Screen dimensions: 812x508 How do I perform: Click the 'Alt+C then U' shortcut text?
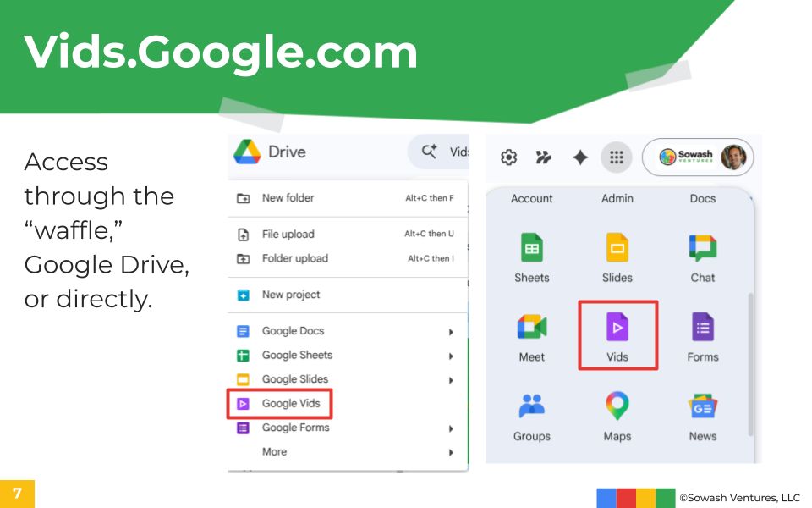pos(429,234)
